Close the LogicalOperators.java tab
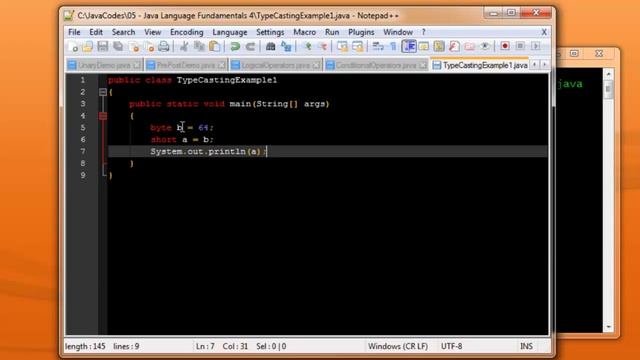Viewport: 640px width, 360px height. 317,65
